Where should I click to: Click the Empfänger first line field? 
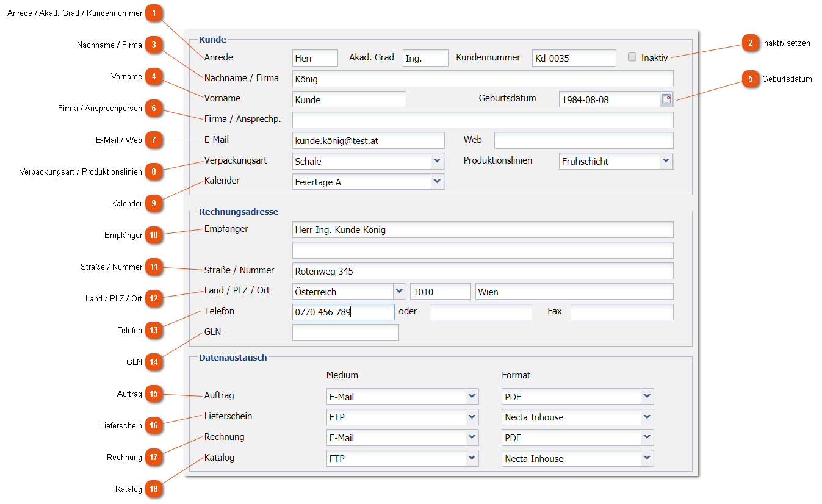pyautogui.click(x=483, y=230)
